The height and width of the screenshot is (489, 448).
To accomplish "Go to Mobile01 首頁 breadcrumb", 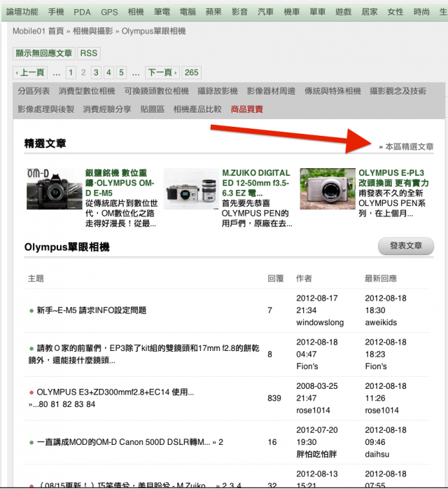I will 38,32.
